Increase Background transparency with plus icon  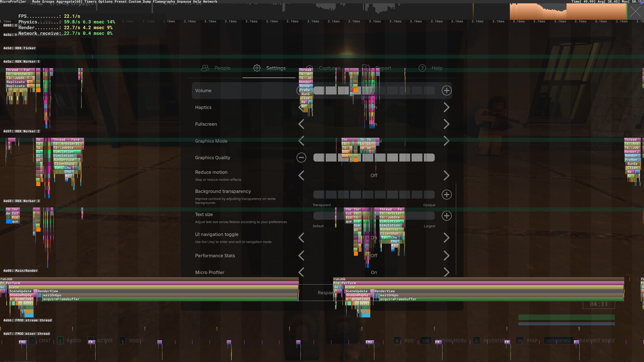(x=446, y=195)
